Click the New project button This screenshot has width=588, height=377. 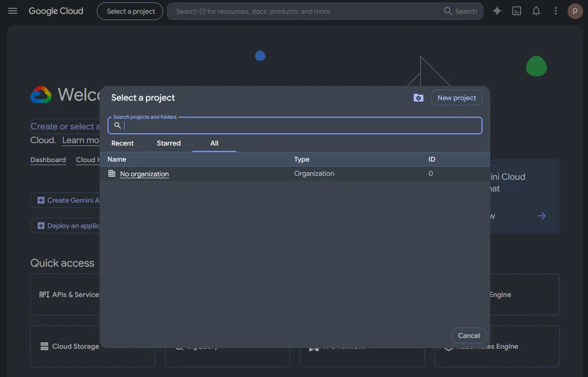pyautogui.click(x=457, y=98)
